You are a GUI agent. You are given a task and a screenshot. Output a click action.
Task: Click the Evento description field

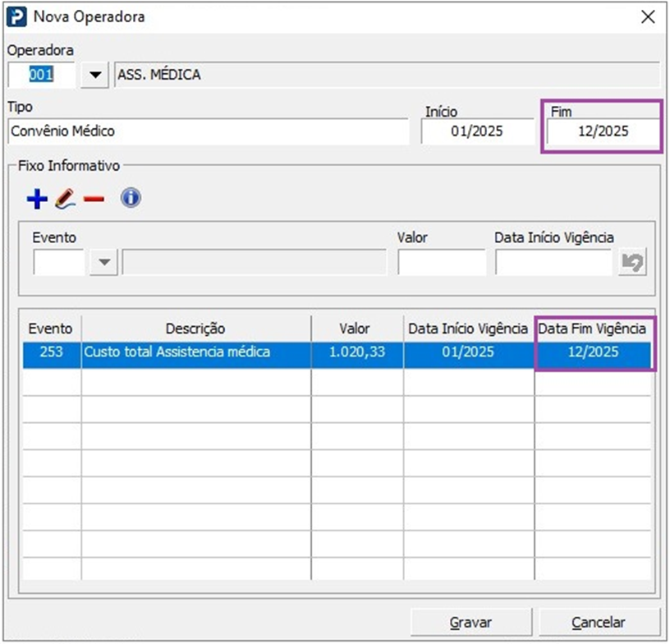255,261
